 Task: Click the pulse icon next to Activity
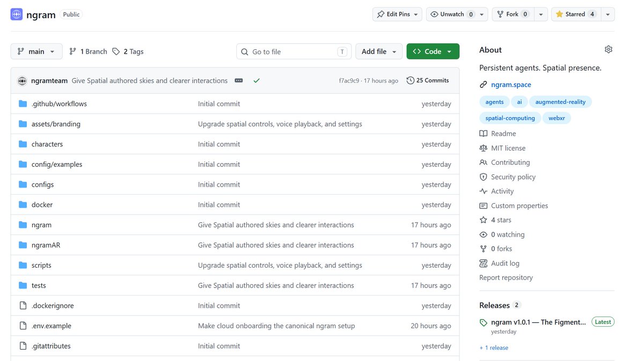[484, 191]
